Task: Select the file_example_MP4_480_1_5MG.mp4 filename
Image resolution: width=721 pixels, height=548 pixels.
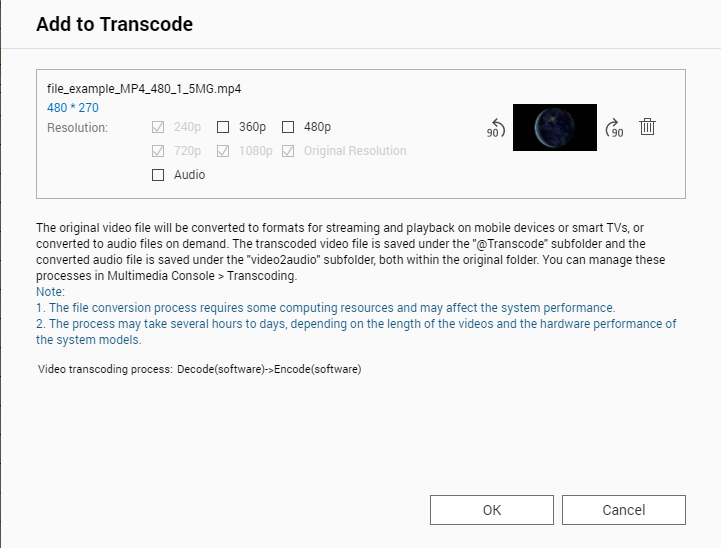Action: [144, 89]
